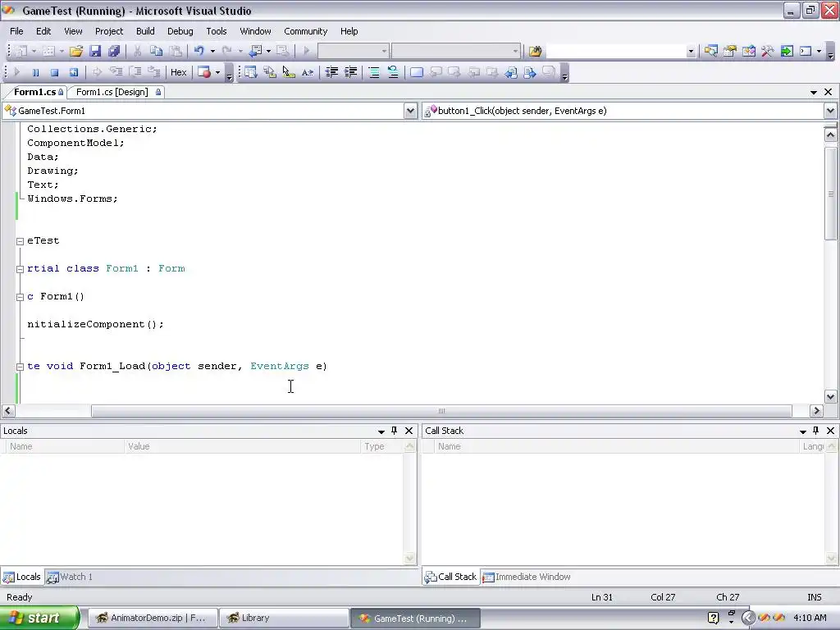Decrease line indent icon

coord(331,72)
